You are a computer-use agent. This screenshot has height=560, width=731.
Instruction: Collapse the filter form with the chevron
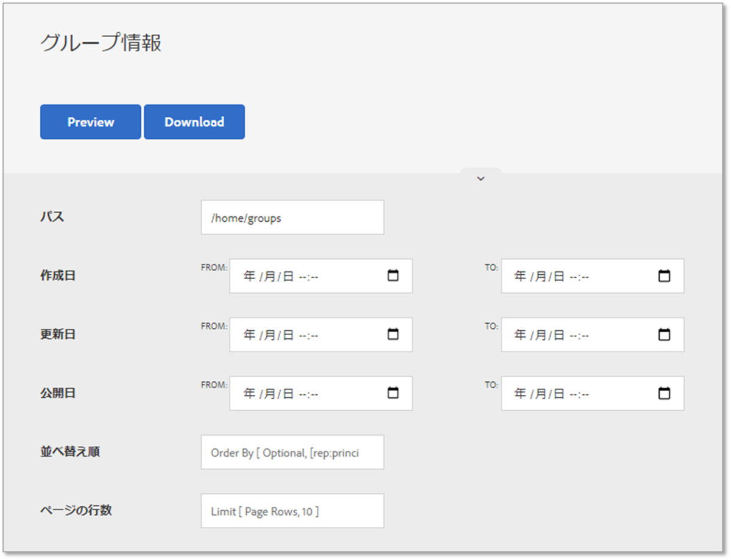(480, 178)
